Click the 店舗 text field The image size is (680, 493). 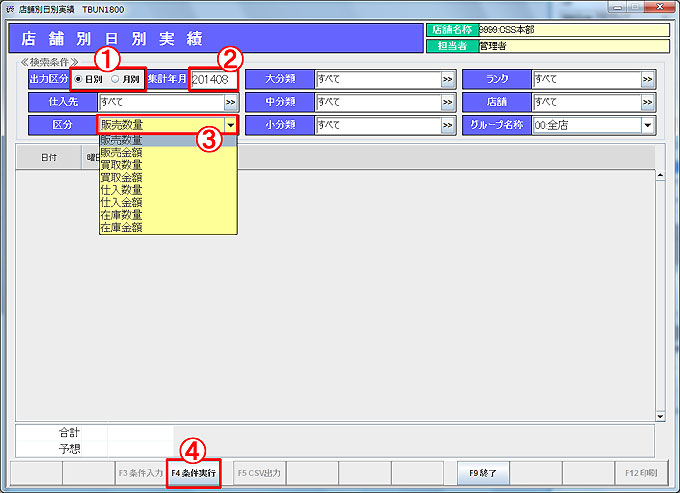point(586,103)
